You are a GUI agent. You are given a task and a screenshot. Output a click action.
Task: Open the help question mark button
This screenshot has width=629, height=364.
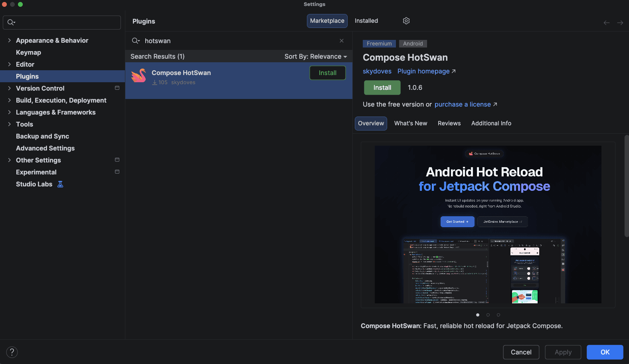(12, 352)
